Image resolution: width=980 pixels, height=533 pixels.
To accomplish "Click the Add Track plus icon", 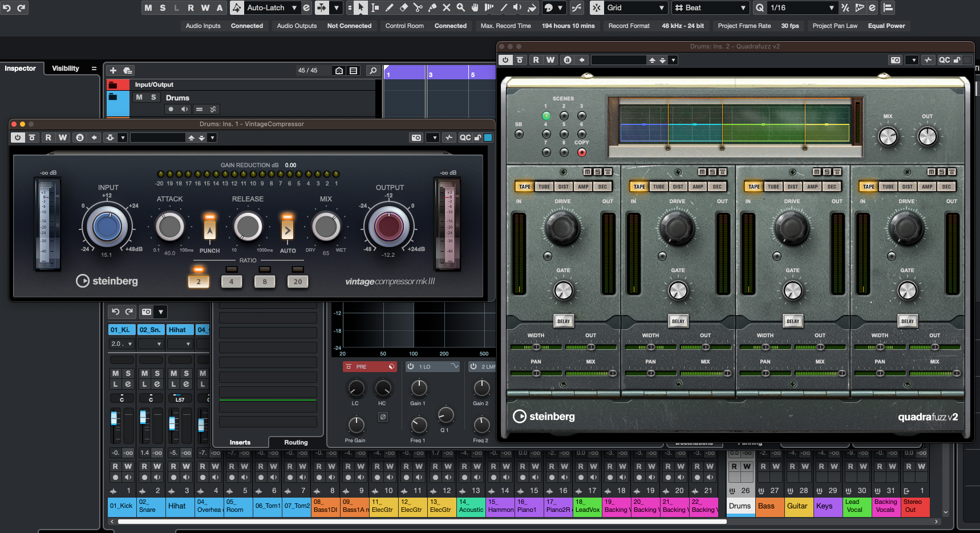I will (x=113, y=70).
